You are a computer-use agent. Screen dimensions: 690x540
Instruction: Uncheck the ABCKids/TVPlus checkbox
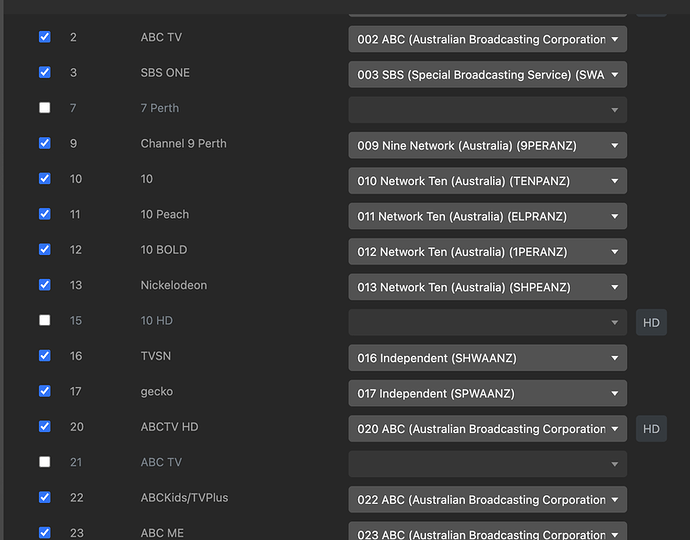pyautogui.click(x=44, y=497)
